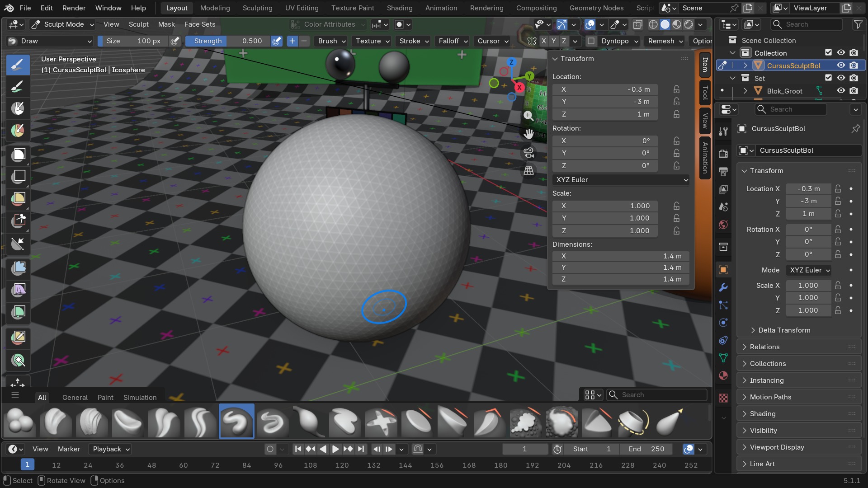Hide CursusSculptBol in viewport via eye
Viewport: 868px width, 488px height.
(x=841, y=66)
